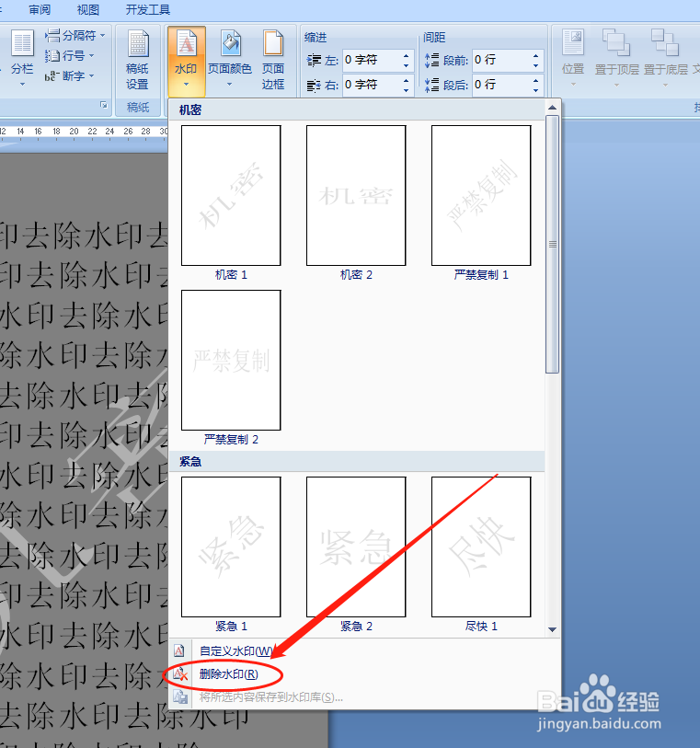700x748 pixels.
Task: Click the 段前 spacing icon
Action: pos(432,60)
